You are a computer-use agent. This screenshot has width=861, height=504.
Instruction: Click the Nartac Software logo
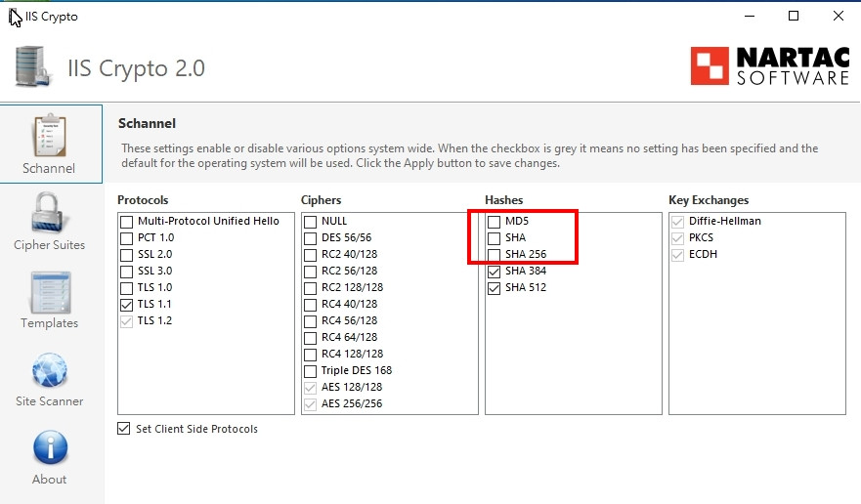click(770, 65)
